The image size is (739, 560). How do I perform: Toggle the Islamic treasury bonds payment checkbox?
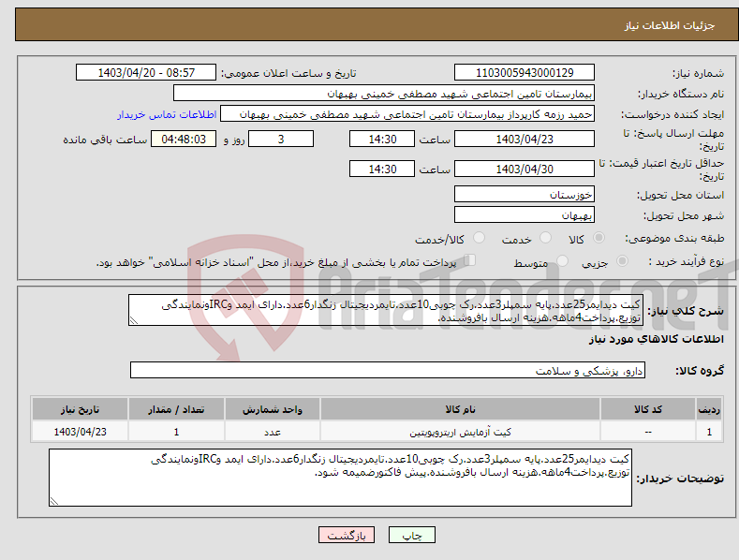[x=469, y=260]
